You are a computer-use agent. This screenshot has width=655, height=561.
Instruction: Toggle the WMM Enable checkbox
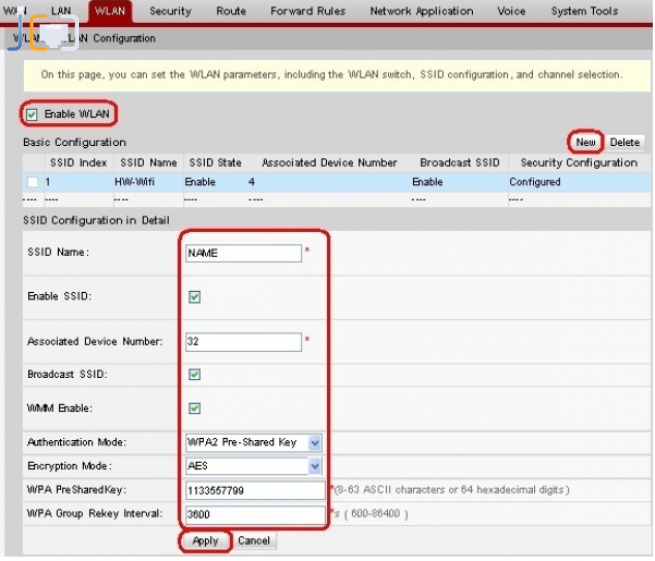[x=195, y=408]
